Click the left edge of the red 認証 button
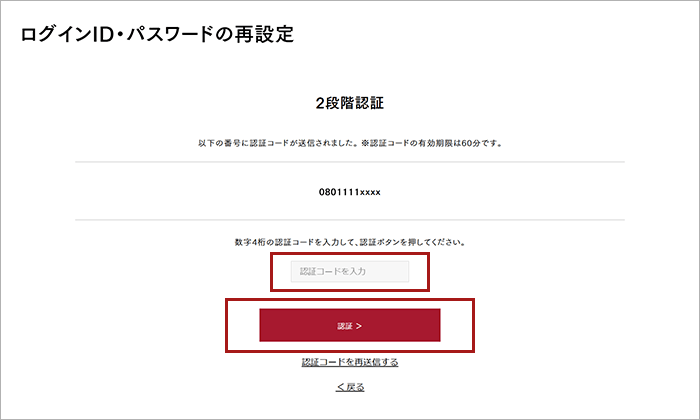700x420 pixels. 263,325
